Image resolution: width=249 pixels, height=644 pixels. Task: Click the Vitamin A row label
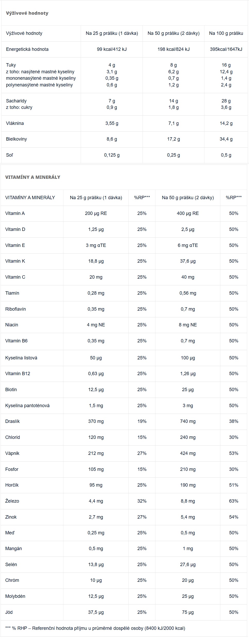point(15,213)
